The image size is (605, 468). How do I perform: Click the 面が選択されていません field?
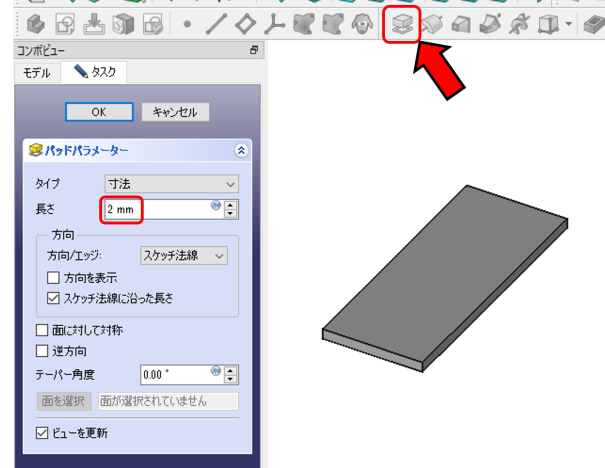pos(168,401)
